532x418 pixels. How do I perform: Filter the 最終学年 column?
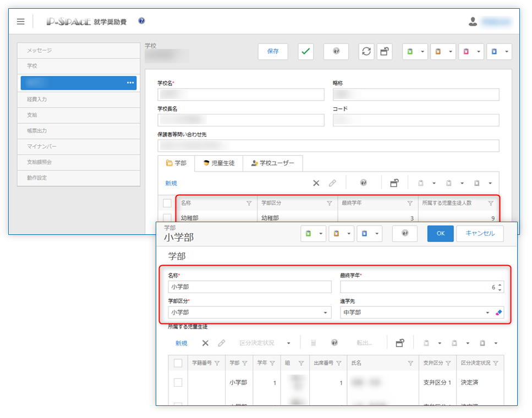[410, 204]
